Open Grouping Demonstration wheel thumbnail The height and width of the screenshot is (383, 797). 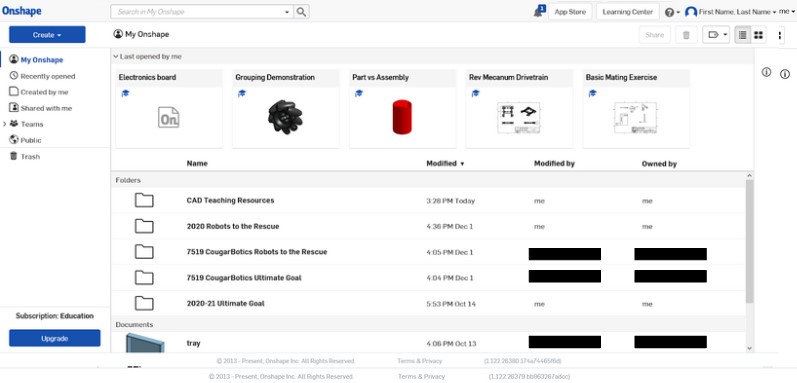tap(285, 117)
